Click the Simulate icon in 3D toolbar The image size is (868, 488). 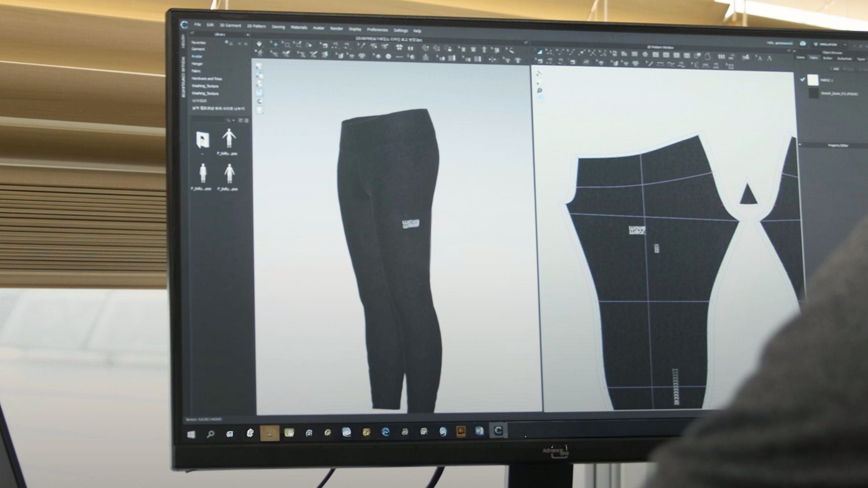tap(259, 44)
